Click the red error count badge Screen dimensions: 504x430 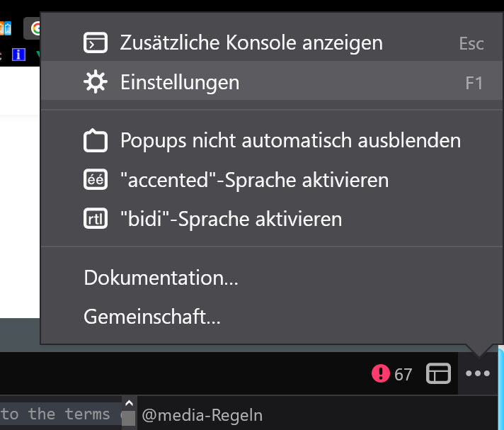click(x=391, y=374)
